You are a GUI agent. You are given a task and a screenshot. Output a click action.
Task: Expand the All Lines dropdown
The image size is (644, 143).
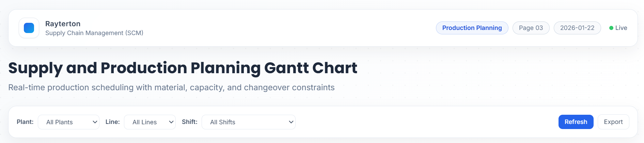pyautogui.click(x=150, y=122)
